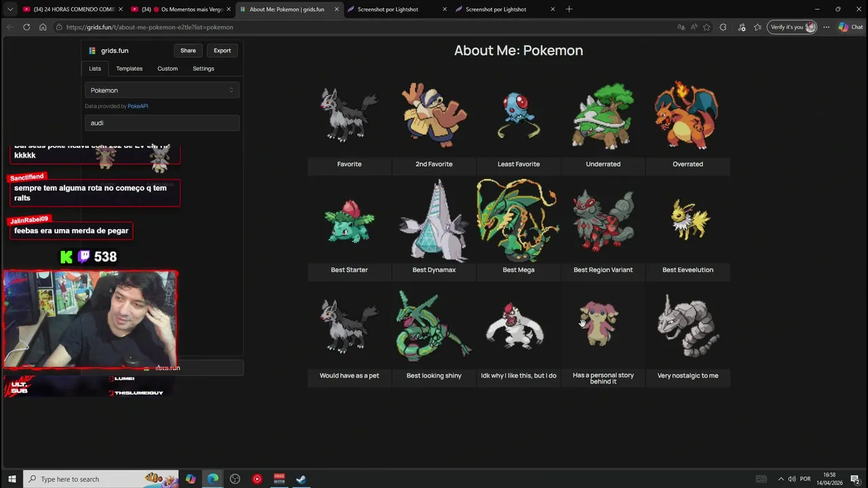Viewport: 868px width, 488px height.
Task: Click the Best Dynamax Duraludon sprite
Action: 434,221
